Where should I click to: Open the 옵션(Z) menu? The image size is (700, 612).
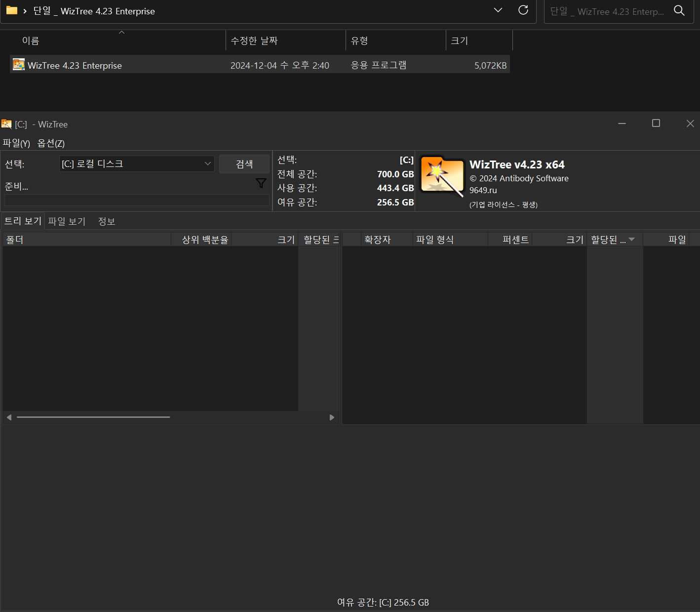(51, 143)
